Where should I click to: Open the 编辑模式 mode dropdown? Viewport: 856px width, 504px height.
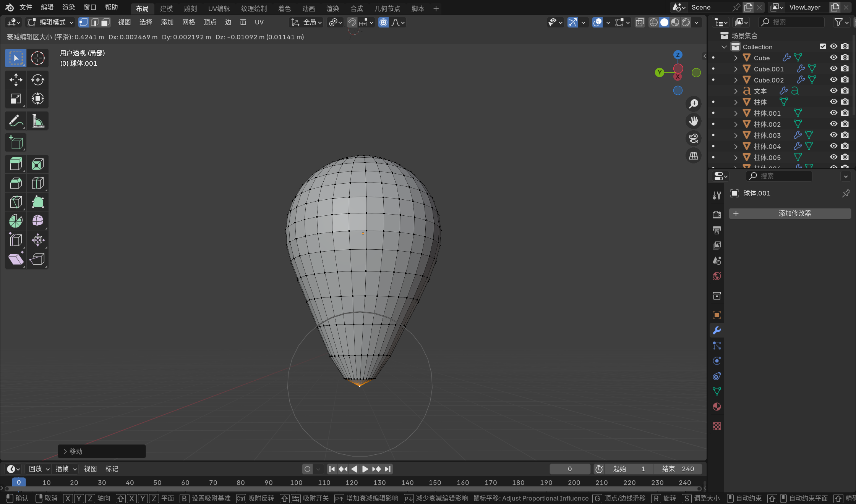coord(50,23)
